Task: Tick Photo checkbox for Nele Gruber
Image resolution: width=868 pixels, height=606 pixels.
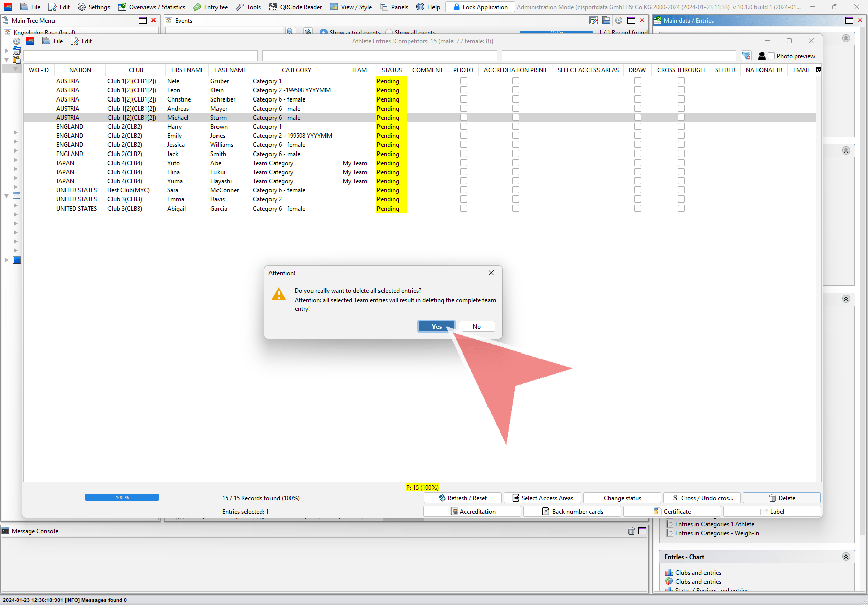Action: (x=463, y=81)
